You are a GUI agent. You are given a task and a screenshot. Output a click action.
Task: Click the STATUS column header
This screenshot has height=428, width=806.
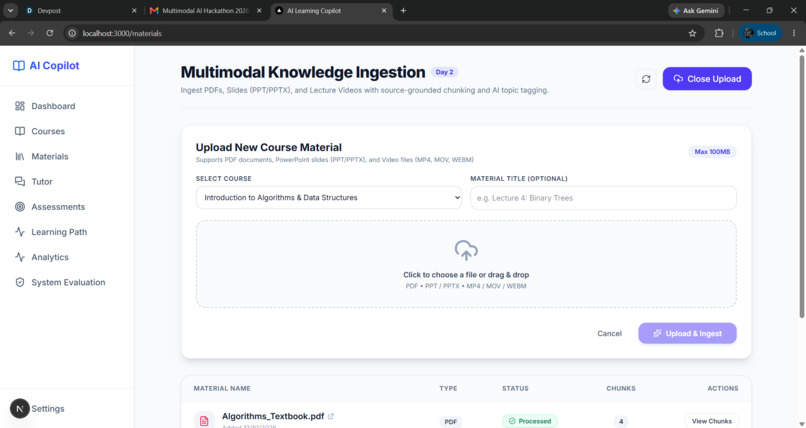(x=515, y=388)
